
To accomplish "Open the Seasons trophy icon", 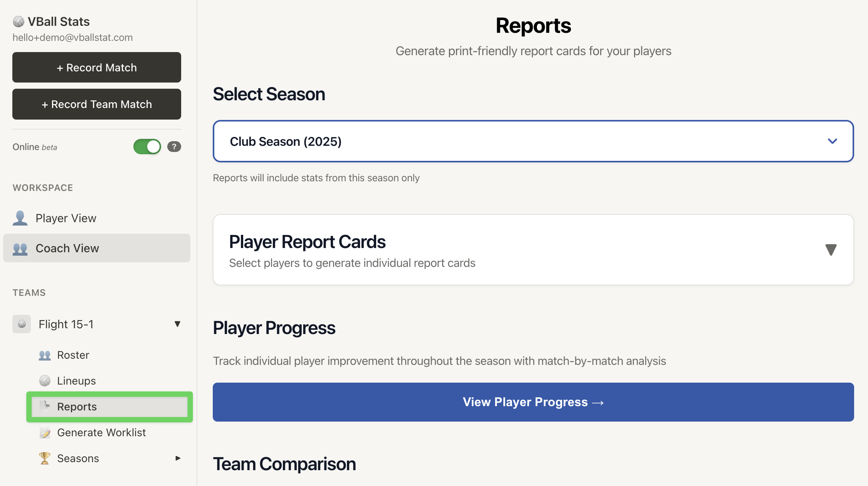I will pos(45,458).
